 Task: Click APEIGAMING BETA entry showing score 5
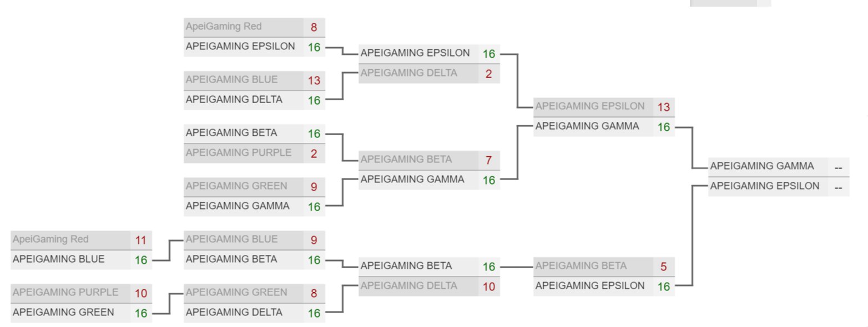point(581,266)
